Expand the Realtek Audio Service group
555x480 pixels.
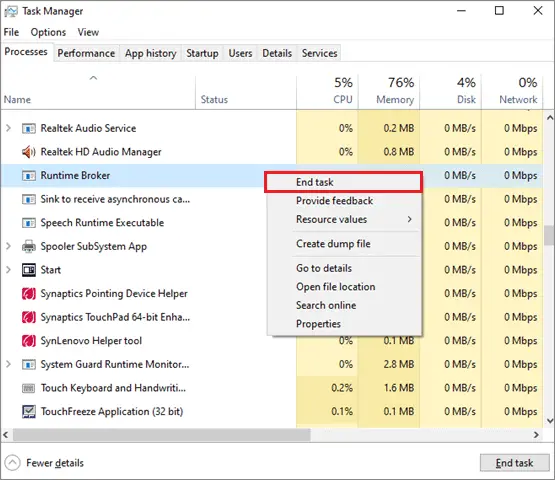pos(8,128)
